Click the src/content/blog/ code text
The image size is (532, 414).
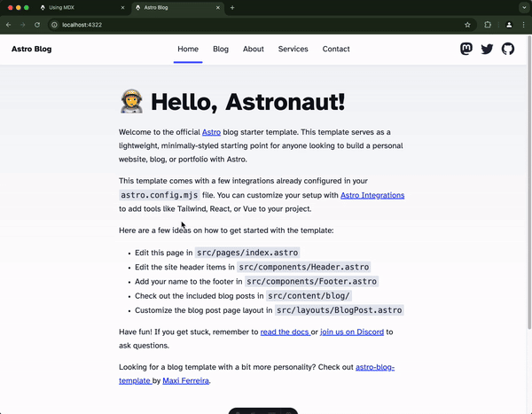click(309, 296)
